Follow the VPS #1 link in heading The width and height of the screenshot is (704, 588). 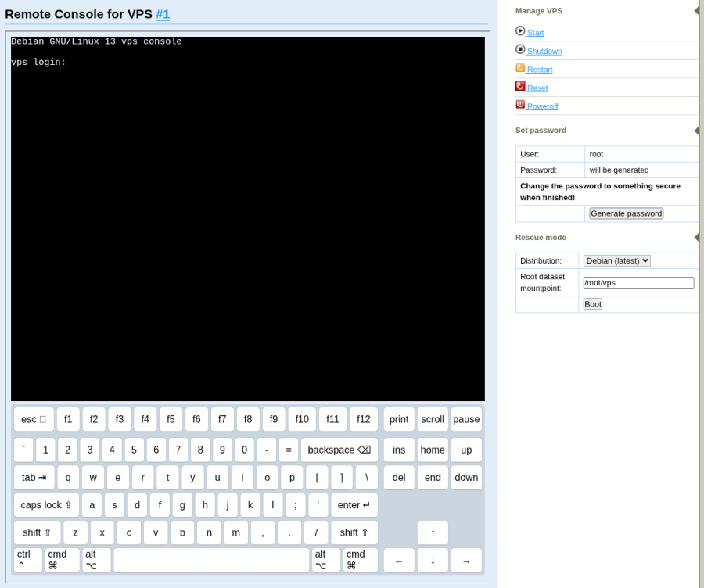[163, 14]
